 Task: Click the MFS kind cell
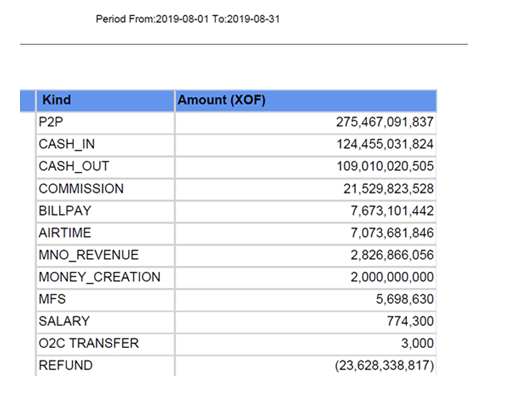pyautogui.click(x=105, y=299)
